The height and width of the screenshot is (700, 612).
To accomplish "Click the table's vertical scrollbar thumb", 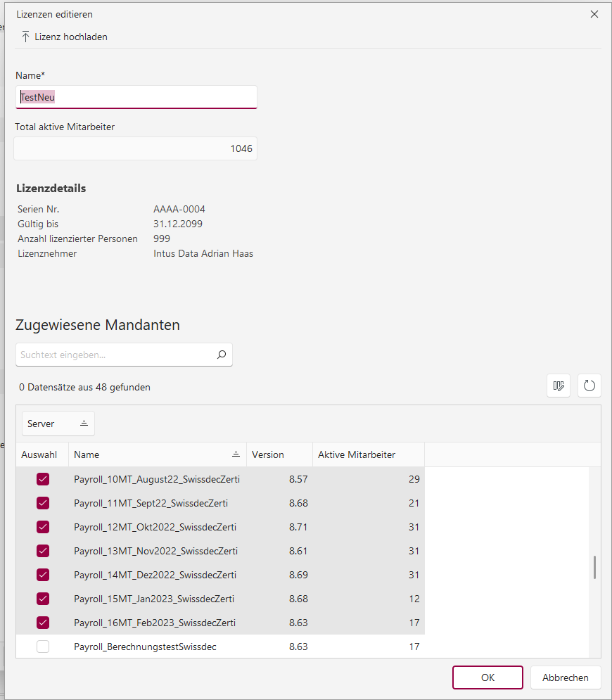I will [594, 567].
